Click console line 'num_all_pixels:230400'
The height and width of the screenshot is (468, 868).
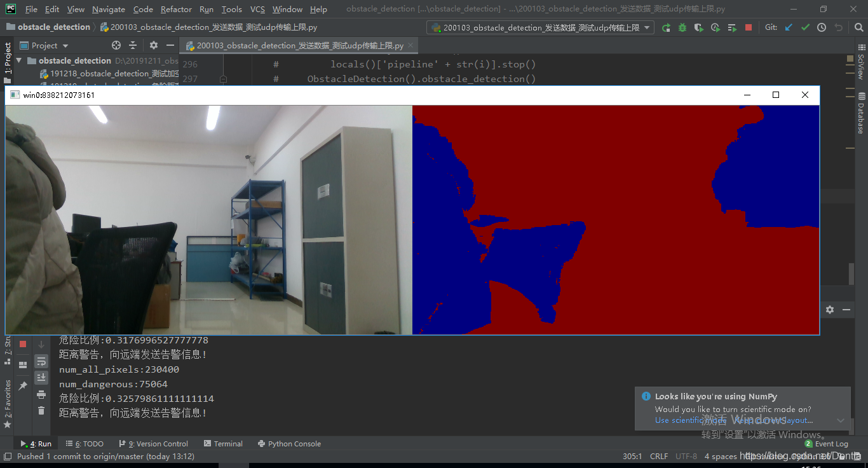tap(119, 369)
